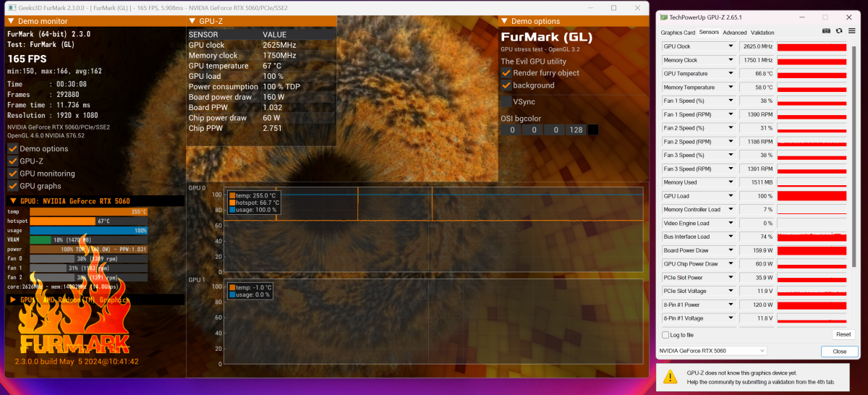Click the green VRAM 18% bar

41,240
